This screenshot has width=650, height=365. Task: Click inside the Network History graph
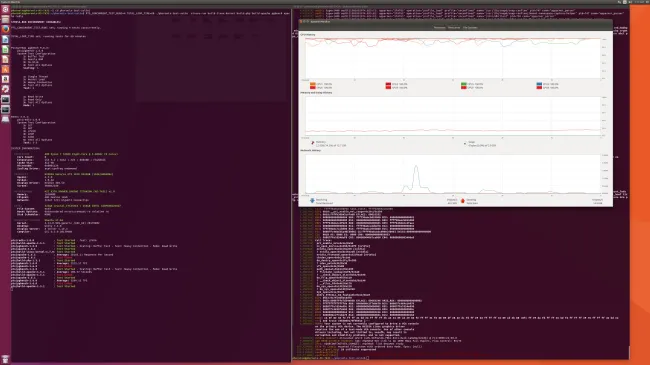point(453,174)
